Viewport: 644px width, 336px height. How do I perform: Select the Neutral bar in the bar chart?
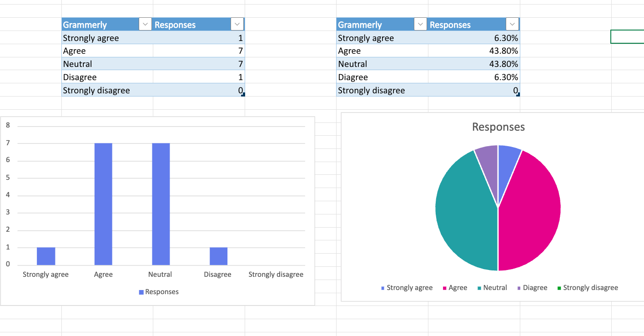(161, 204)
